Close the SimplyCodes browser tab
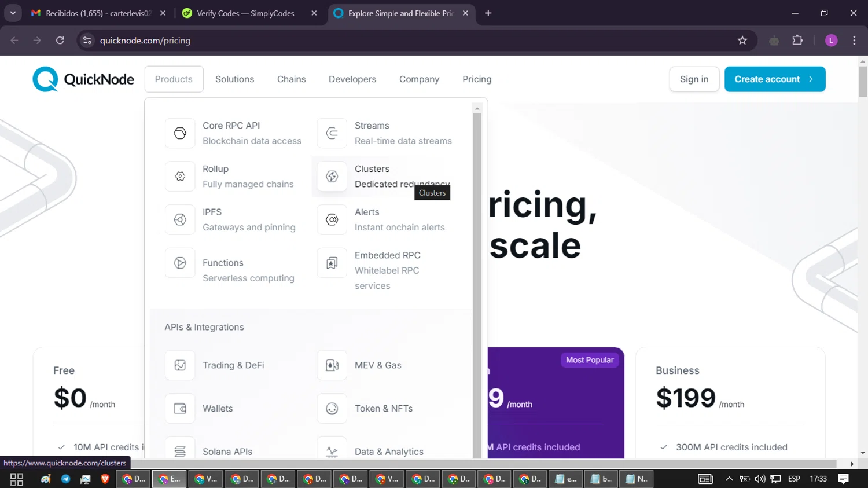 [x=314, y=13]
